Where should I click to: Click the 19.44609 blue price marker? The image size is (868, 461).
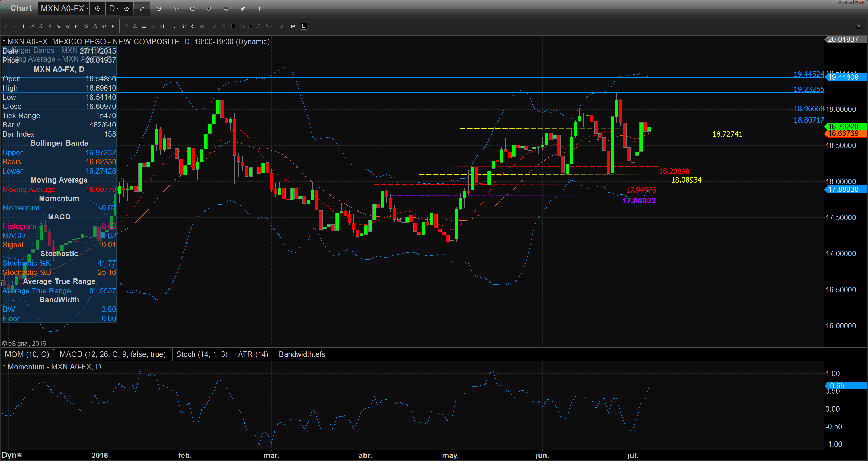tap(846, 77)
